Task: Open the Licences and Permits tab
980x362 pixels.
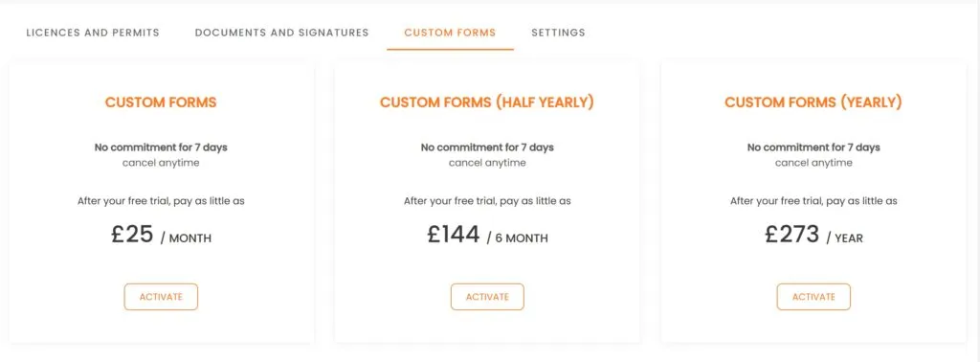Action: coord(93,33)
